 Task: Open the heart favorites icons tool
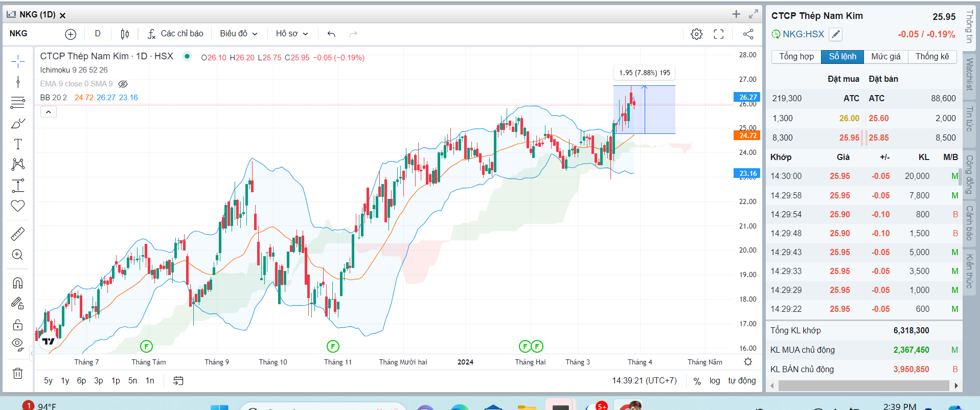click(18, 206)
